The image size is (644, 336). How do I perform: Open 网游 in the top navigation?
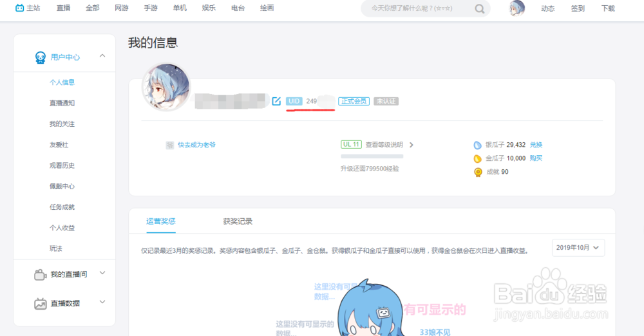coord(122,8)
